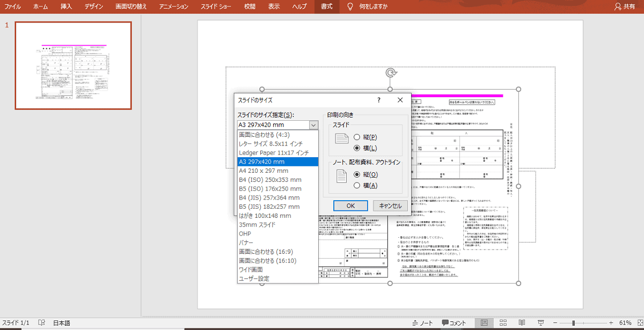Start slideshow from status bar icon

coord(540,323)
